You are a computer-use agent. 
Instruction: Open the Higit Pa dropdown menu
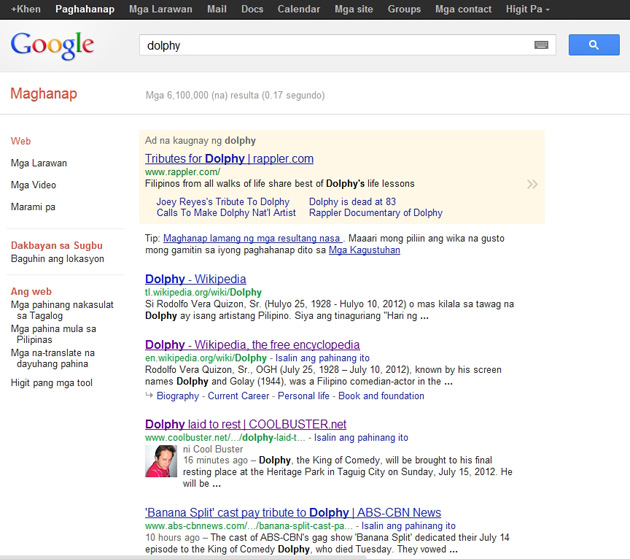[x=528, y=9]
